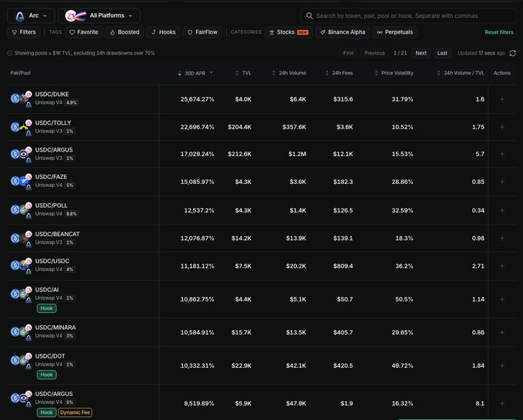This screenshot has width=523, height=420.
Task: Open the 30D APR period chevron
Action: (x=212, y=72)
